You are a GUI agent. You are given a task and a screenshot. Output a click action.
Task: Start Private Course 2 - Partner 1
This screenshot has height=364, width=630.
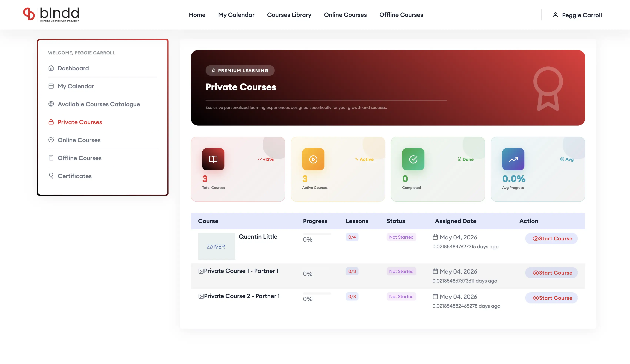(551, 298)
